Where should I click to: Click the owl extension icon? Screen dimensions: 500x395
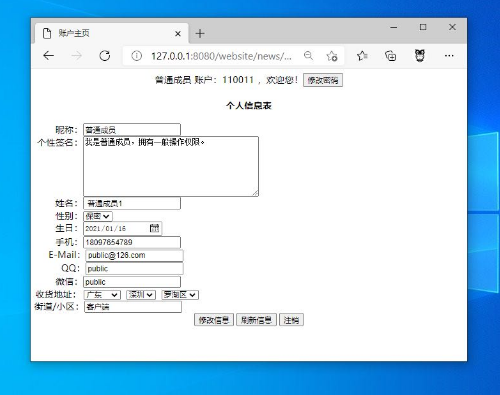pos(420,55)
